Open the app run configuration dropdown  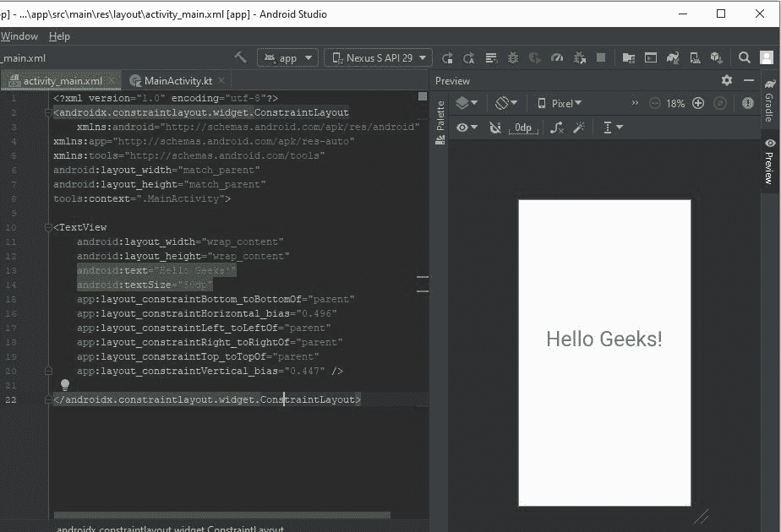[x=287, y=57]
